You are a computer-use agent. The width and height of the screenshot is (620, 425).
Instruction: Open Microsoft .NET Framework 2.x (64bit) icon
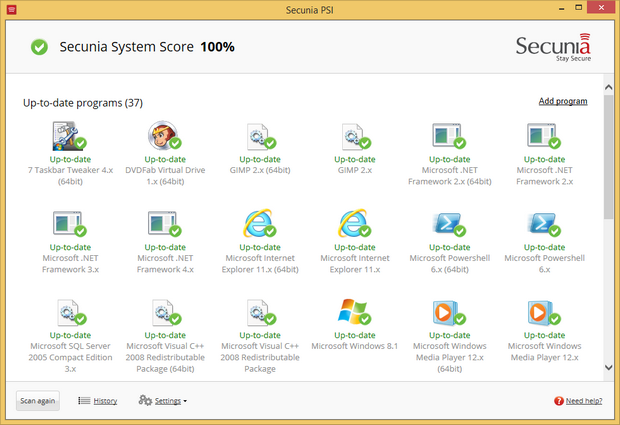pyautogui.click(x=449, y=136)
